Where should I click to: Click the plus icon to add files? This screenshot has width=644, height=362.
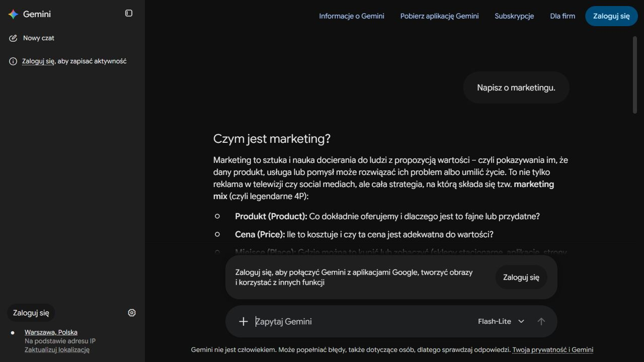point(244,321)
